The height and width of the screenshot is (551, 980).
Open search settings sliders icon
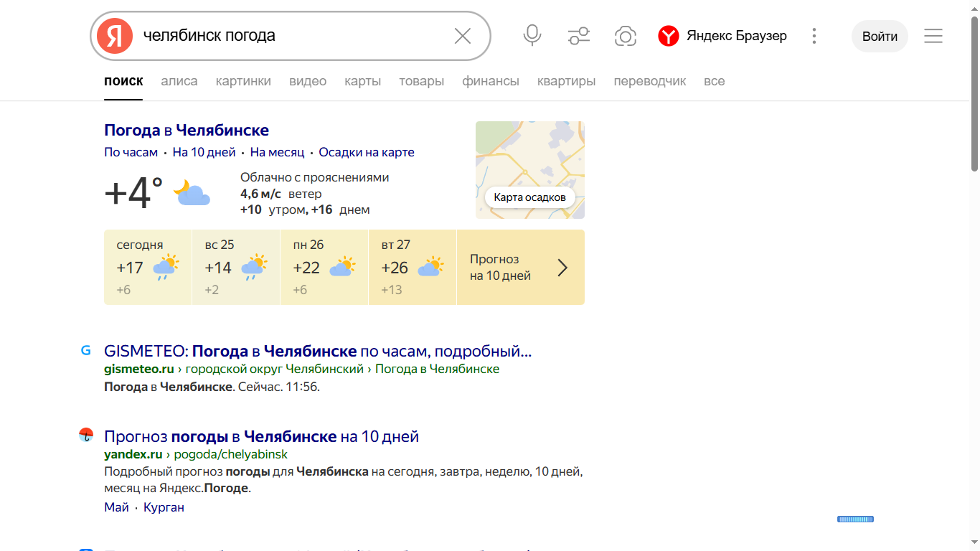click(578, 36)
